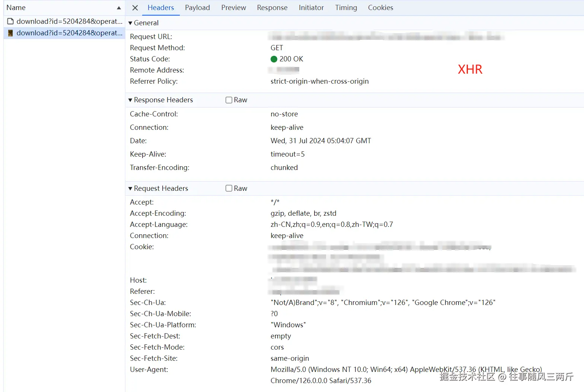
Task: Click the User-Agent value starting Mozilla/5.0
Action: point(406,375)
